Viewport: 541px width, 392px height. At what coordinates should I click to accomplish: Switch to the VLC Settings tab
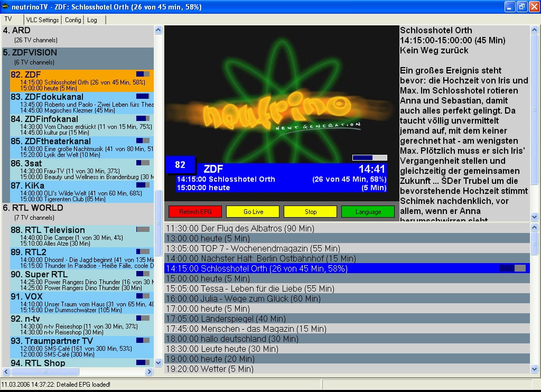[x=42, y=20]
